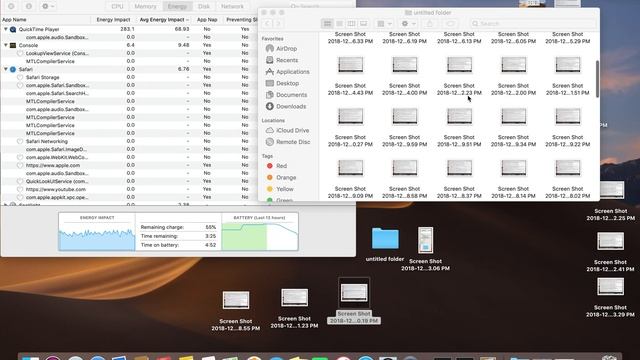Select Screen Shot 3.06 PM on desktop
The width and height of the screenshot is (640, 360).
[425, 240]
